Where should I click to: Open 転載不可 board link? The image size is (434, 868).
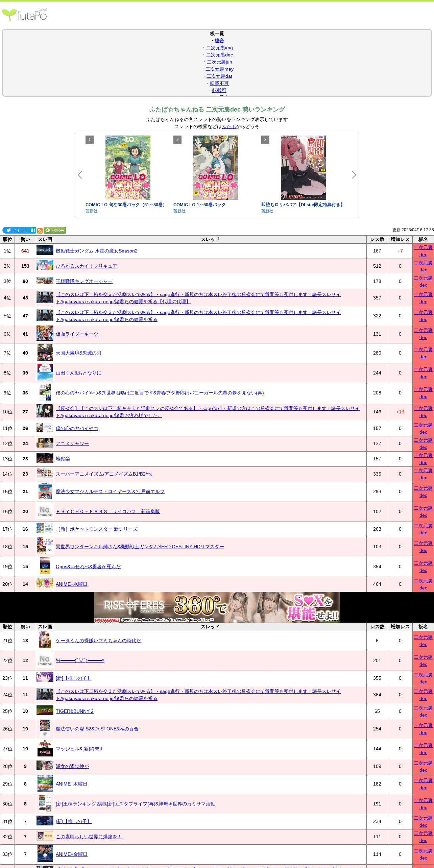click(219, 83)
